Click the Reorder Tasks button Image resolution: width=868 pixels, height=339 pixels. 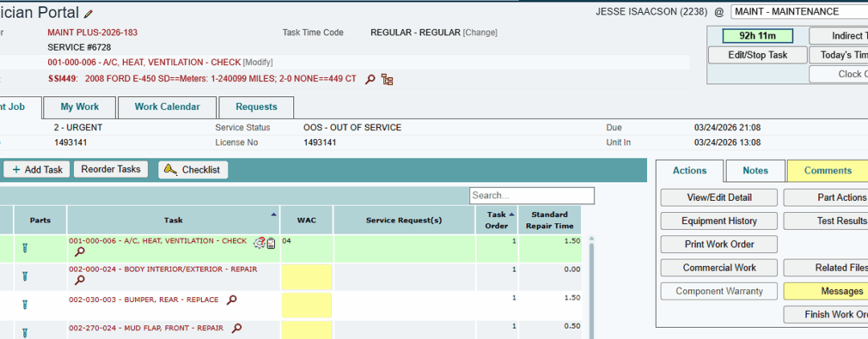[x=111, y=169]
